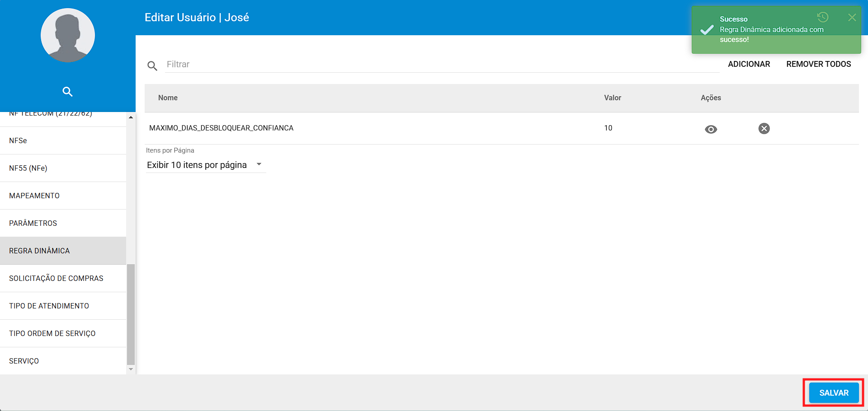
Task: Close the Sucesso notification
Action: click(852, 18)
